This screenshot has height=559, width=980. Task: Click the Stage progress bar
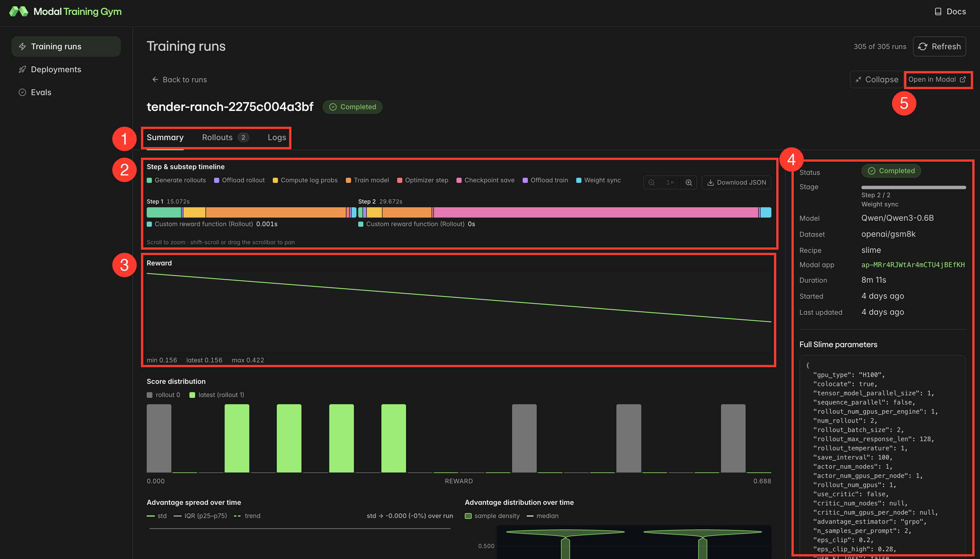(914, 187)
